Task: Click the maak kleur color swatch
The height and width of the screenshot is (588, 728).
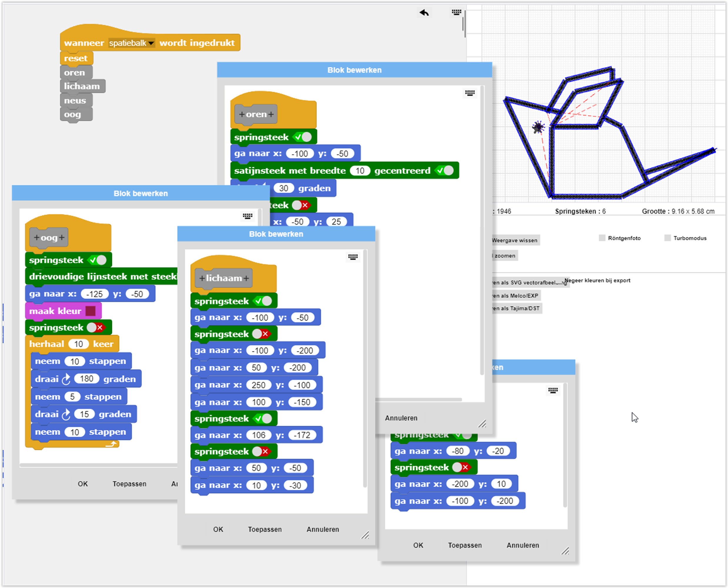Action: click(91, 311)
